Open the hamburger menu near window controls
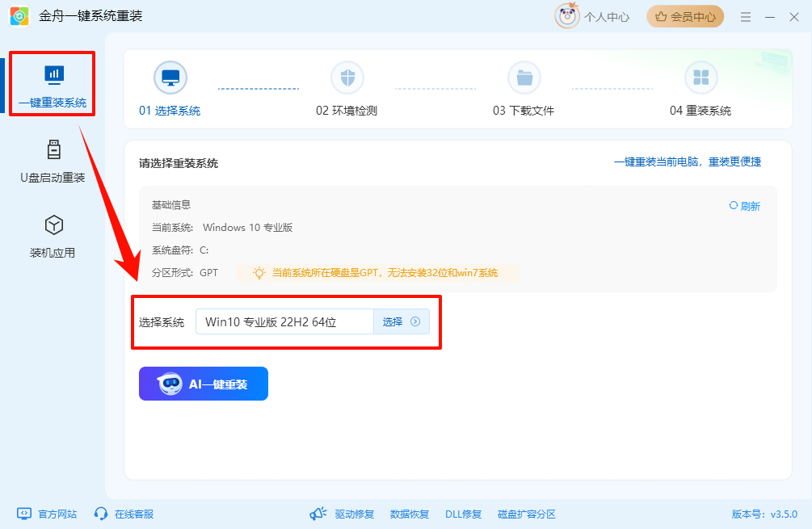 click(x=745, y=16)
